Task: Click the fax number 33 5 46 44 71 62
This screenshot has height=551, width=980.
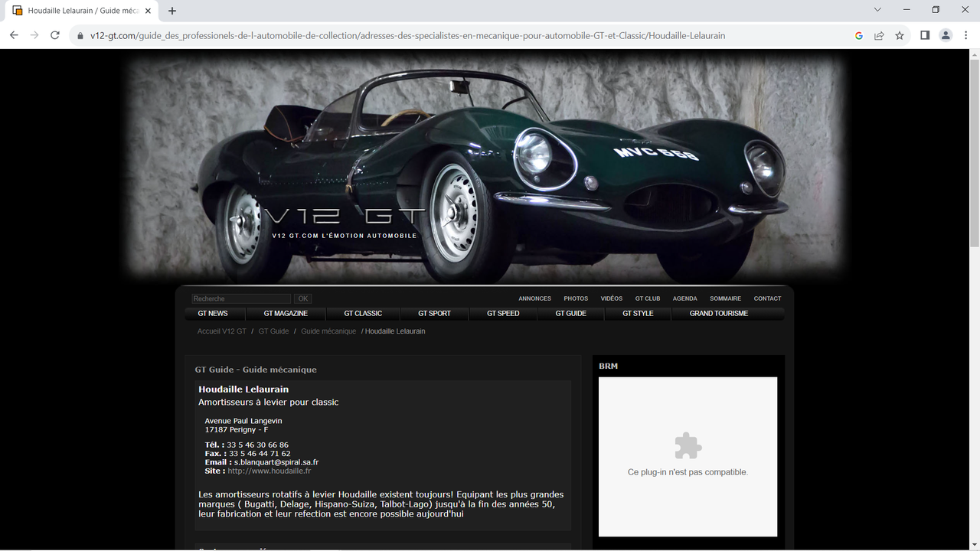Action: click(260, 454)
